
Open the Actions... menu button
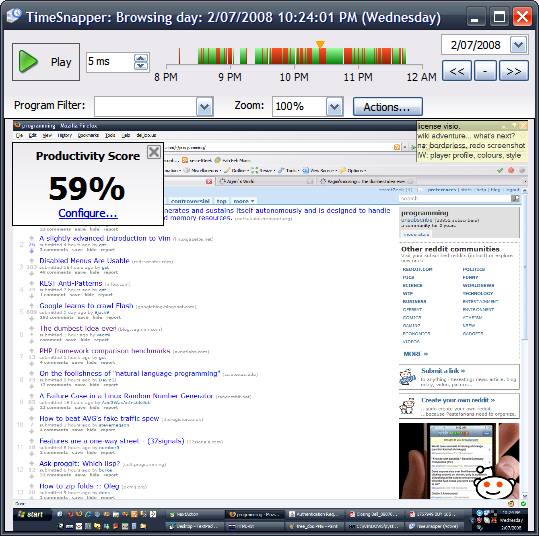387,107
